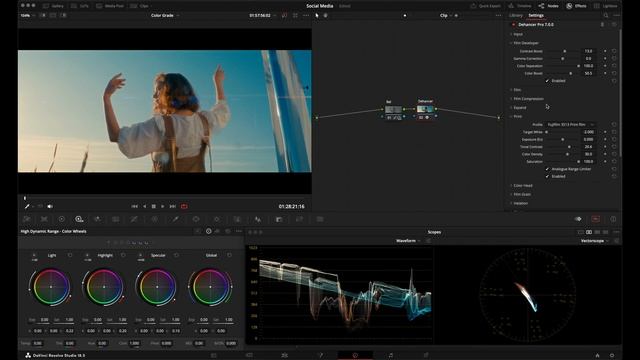Reset the Light color wheel

[x=70, y=256]
